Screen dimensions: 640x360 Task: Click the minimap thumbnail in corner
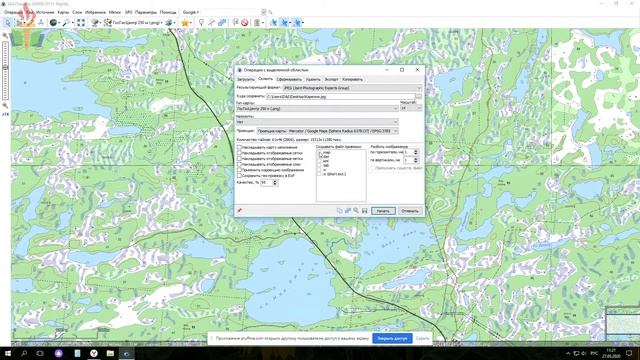click(x=622, y=324)
